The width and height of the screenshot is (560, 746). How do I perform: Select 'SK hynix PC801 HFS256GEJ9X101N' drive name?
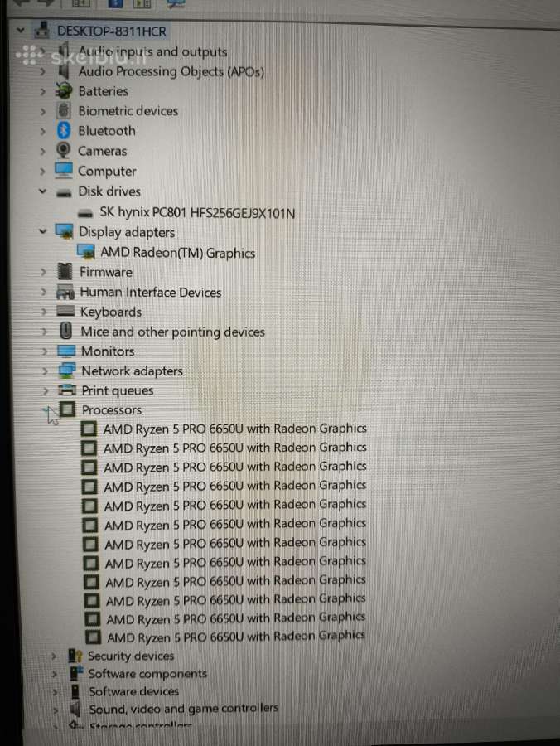pyautogui.click(x=197, y=212)
